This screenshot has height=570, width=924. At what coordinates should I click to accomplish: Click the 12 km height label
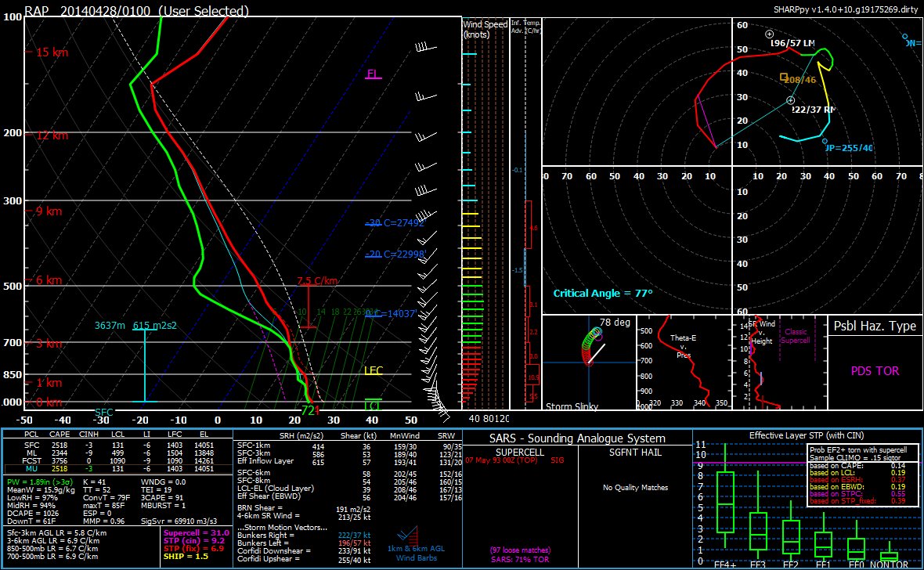pos(51,135)
